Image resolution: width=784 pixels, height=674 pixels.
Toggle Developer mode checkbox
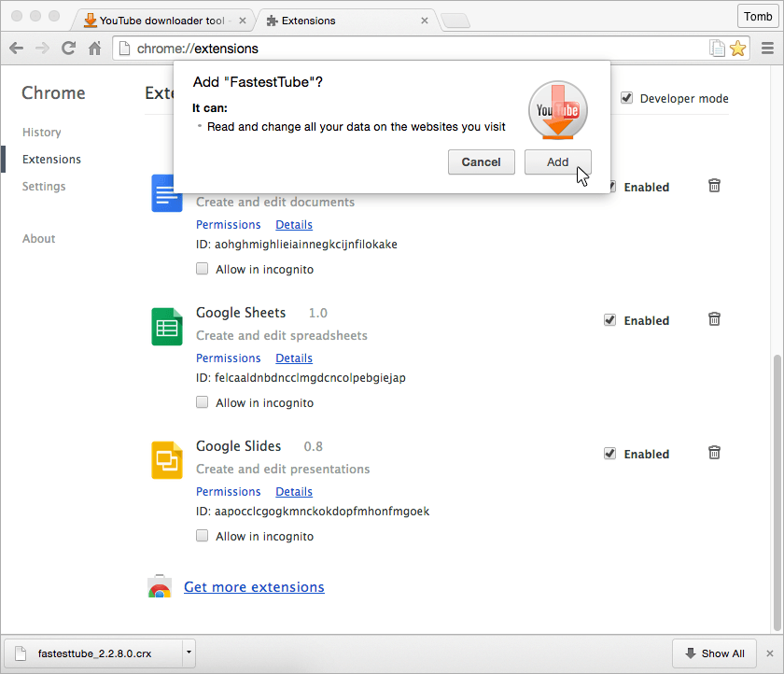(626, 97)
